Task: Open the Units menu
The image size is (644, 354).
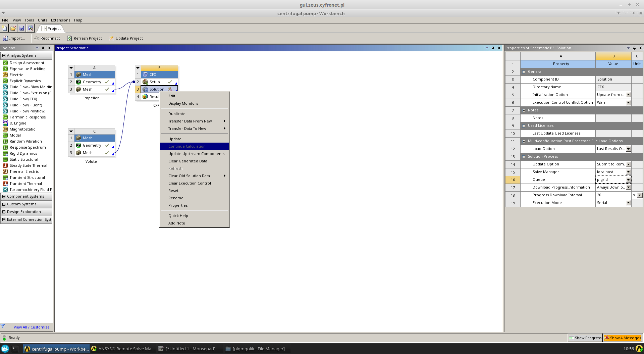Action: [x=42, y=20]
